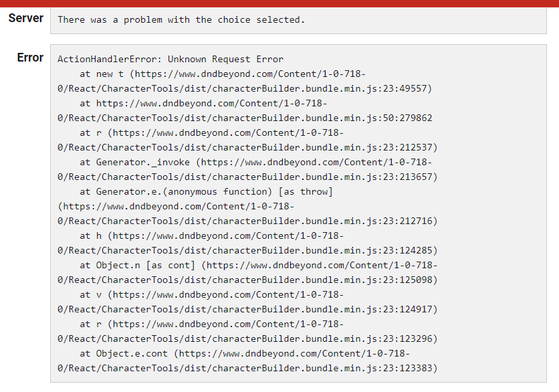
Task: Click the bundle line ending in 23:124285
Action: (247, 250)
